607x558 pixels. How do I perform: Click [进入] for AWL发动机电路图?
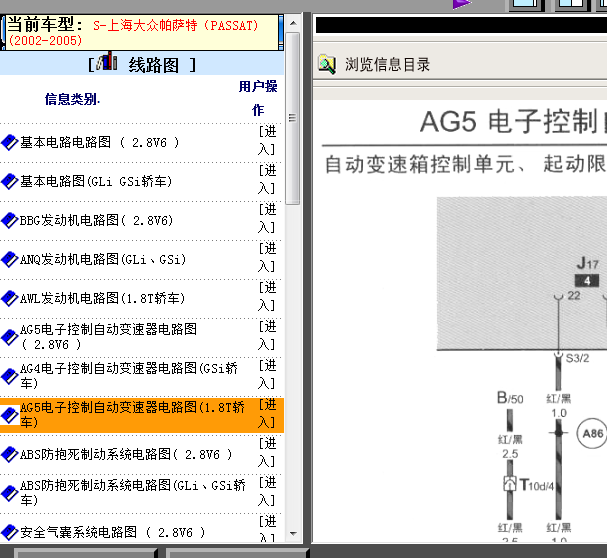[x=267, y=296]
